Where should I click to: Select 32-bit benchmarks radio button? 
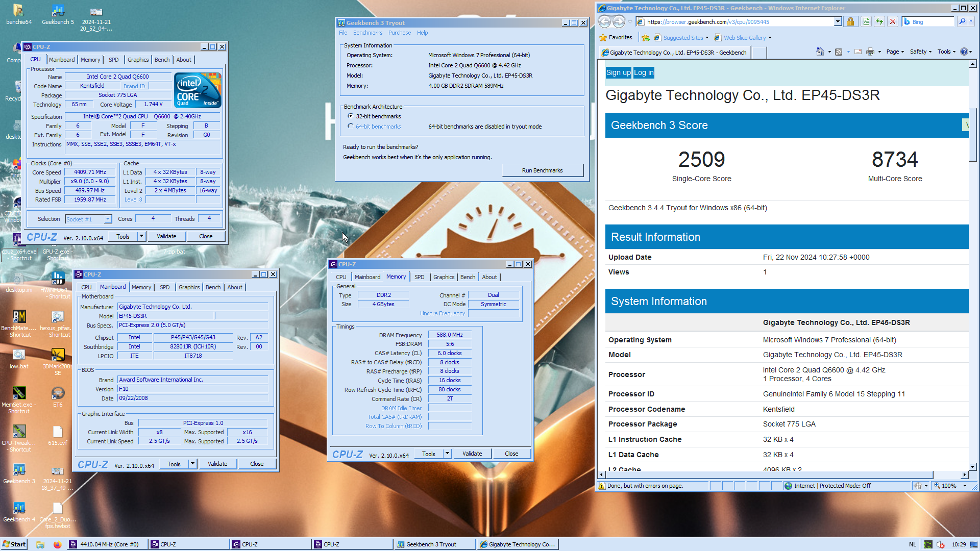(350, 116)
